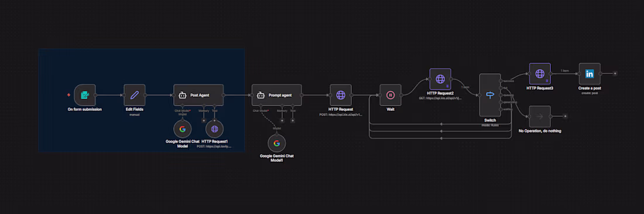This screenshot has height=214, width=644.
Task: Open the Prompt agent robot node
Action: pyautogui.click(x=277, y=95)
